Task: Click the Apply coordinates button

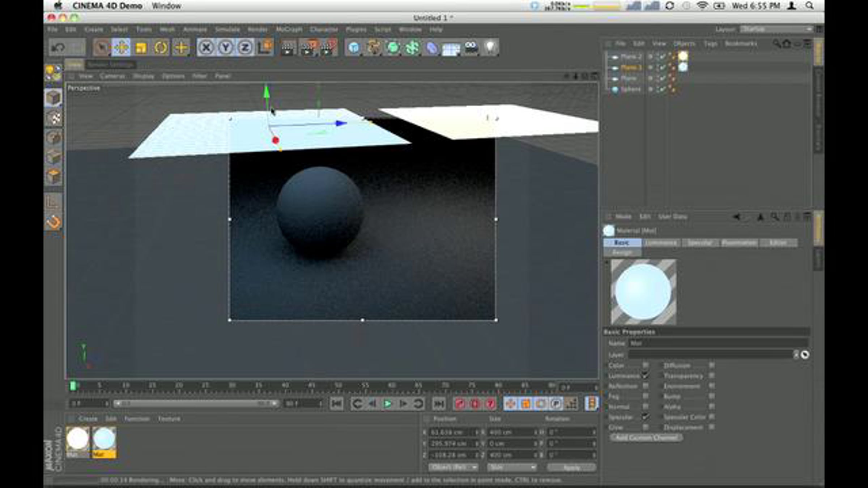Action: point(571,467)
